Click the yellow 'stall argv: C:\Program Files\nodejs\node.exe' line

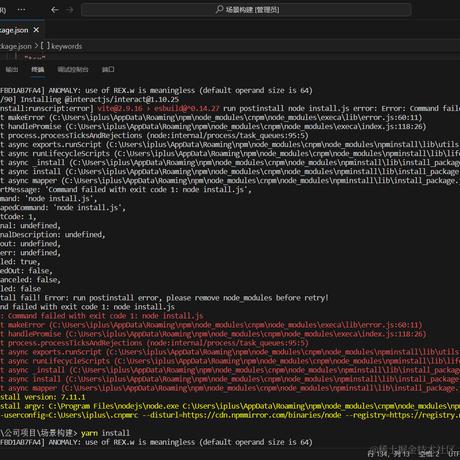click(229, 406)
